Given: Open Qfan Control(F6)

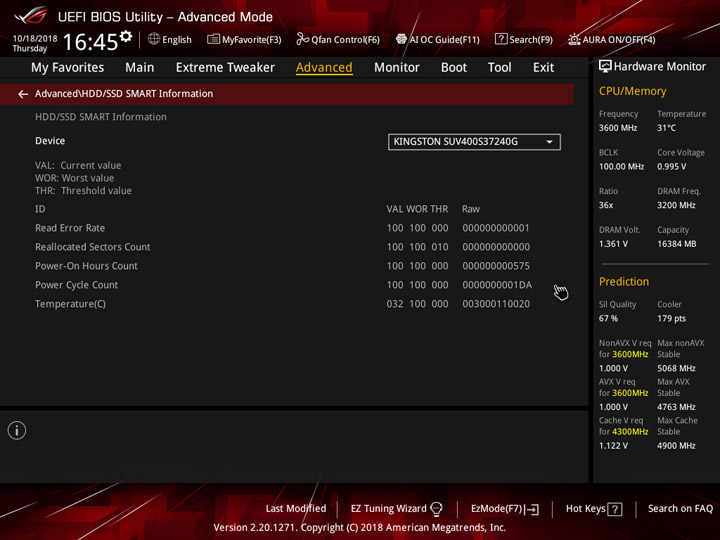Looking at the screenshot, I should pos(338,39).
